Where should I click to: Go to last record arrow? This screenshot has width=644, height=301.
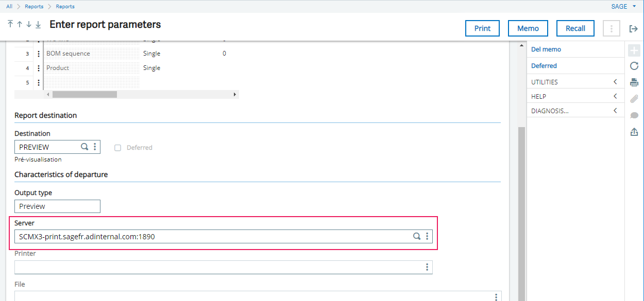coord(38,25)
